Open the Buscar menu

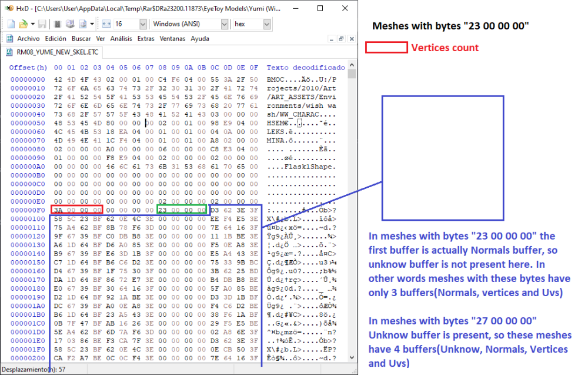point(80,38)
